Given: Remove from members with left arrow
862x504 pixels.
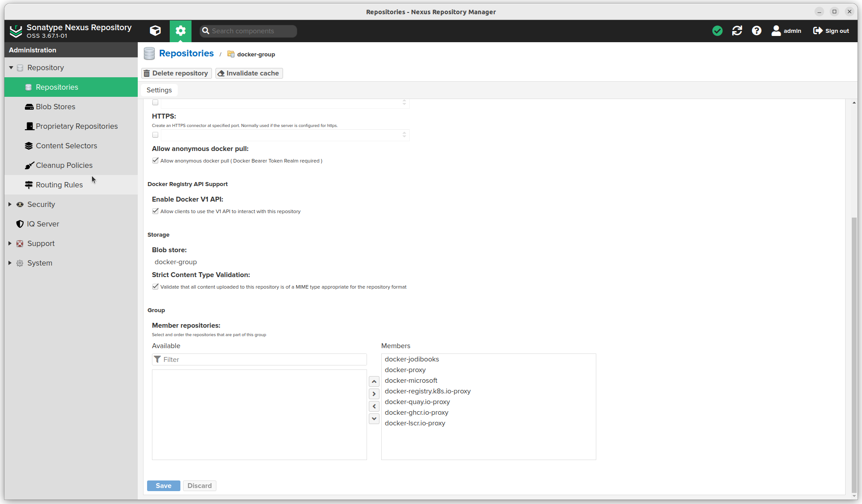Looking at the screenshot, I should click(x=374, y=406).
